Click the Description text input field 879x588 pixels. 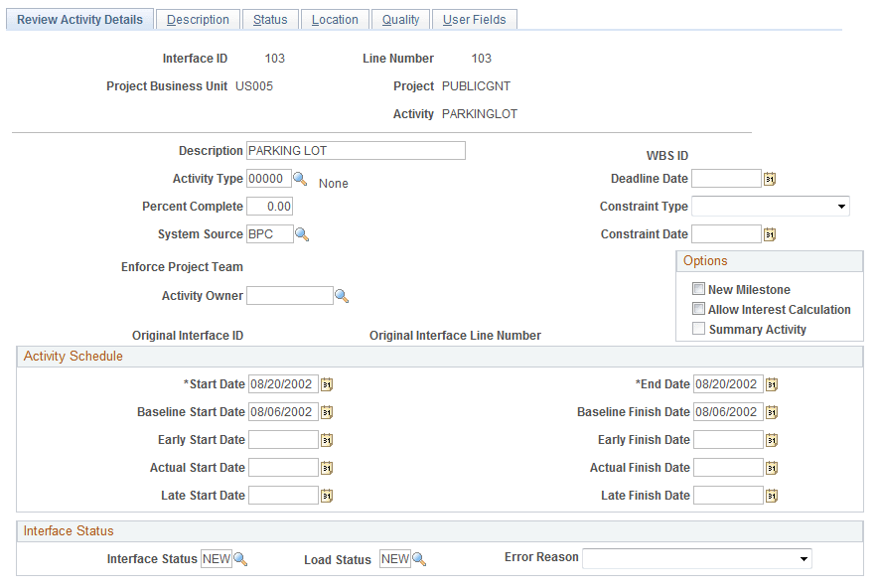click(356, 150)
